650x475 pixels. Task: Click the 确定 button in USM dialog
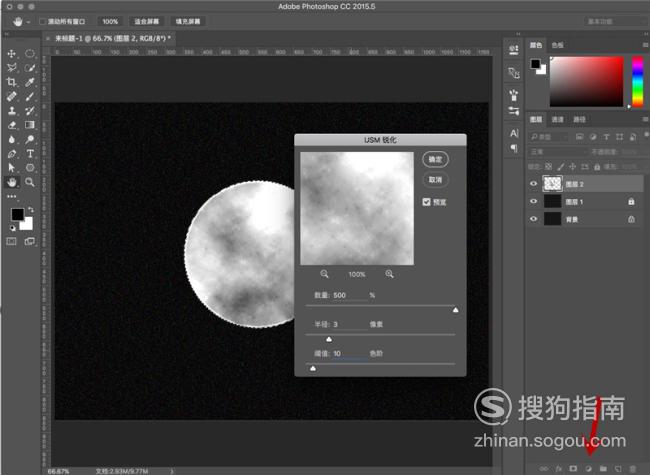(435, 160)
